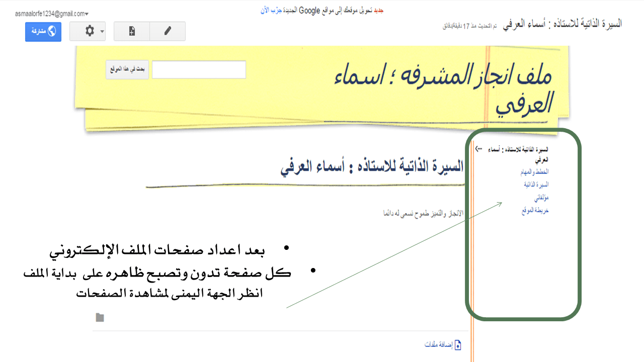Expand the arrow next to the gear icon
644x362 pixels.
[103, 32]
